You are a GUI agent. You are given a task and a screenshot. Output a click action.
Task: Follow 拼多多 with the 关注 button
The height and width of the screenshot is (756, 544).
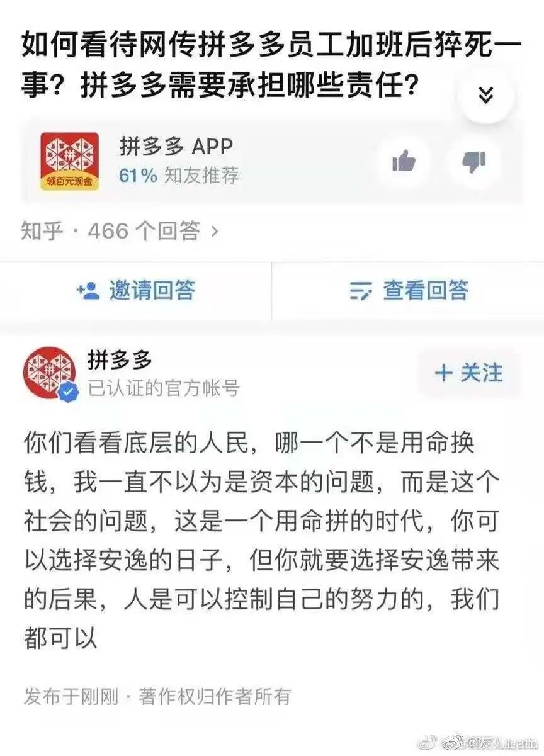tap(468, 373)
